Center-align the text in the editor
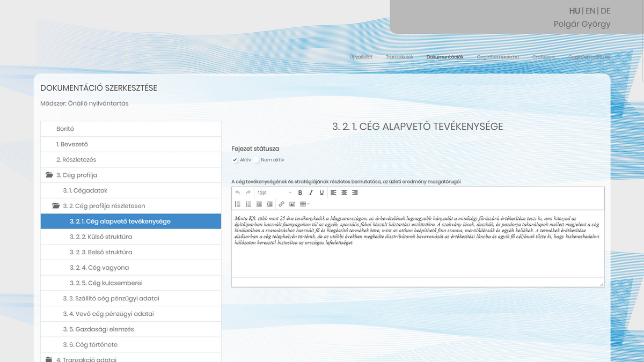Viewport: 644px width, 362px height. click(x=344, y=193)
